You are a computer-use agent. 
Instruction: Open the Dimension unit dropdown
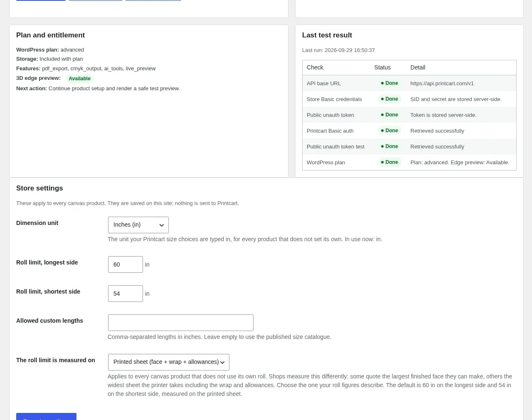[x=138, y=225]
